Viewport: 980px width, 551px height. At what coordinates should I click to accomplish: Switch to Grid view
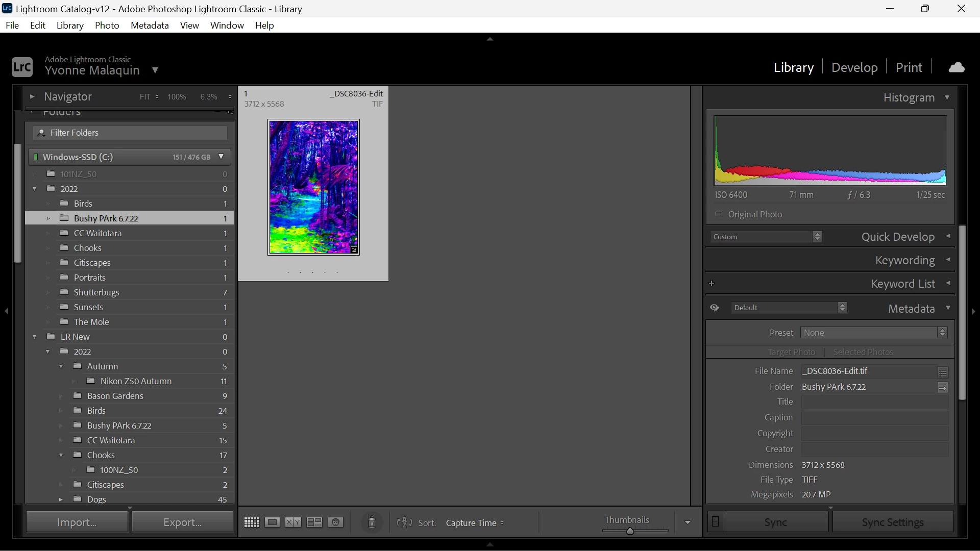252,522
